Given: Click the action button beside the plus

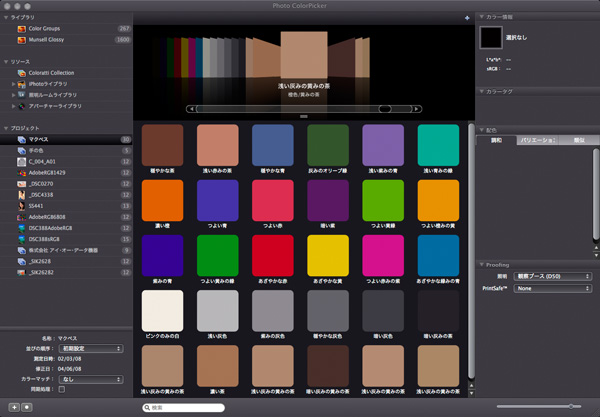Looking at the screenshot, I should tap(27, 408).
